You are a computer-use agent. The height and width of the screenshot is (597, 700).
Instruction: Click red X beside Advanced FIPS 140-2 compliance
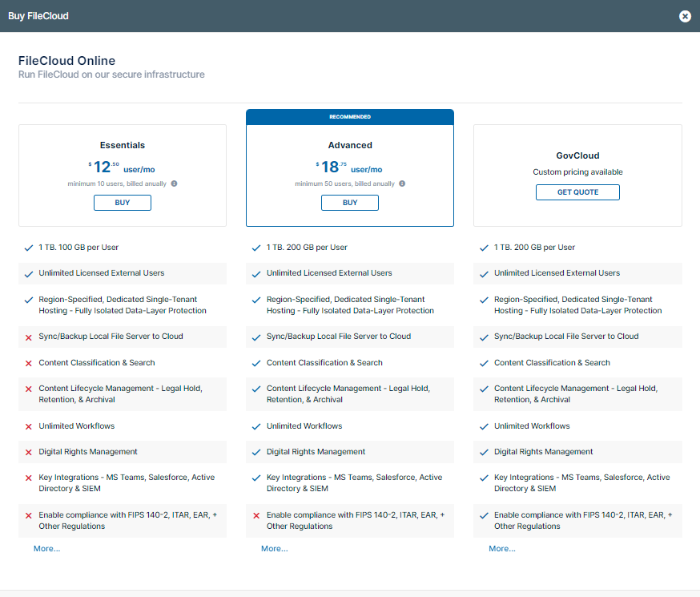click(256, 516)
